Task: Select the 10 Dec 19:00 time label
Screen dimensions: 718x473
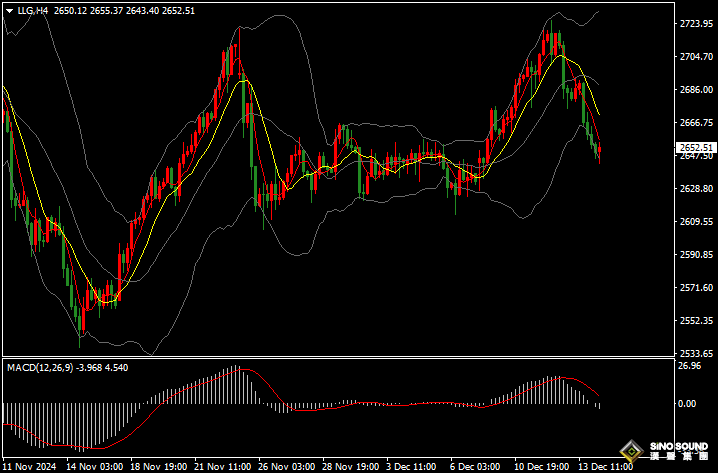Action: [543, 467]
